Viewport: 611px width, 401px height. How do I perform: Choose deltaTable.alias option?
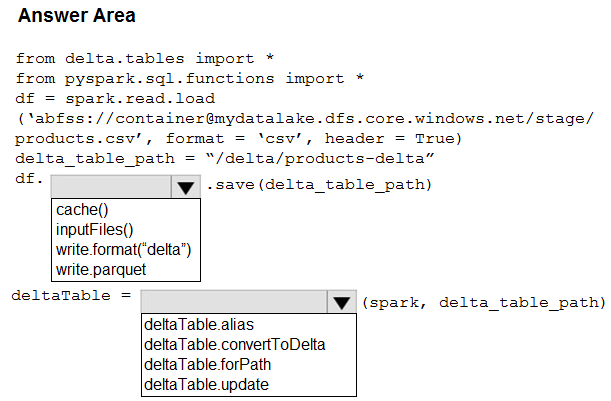point(199,325)
